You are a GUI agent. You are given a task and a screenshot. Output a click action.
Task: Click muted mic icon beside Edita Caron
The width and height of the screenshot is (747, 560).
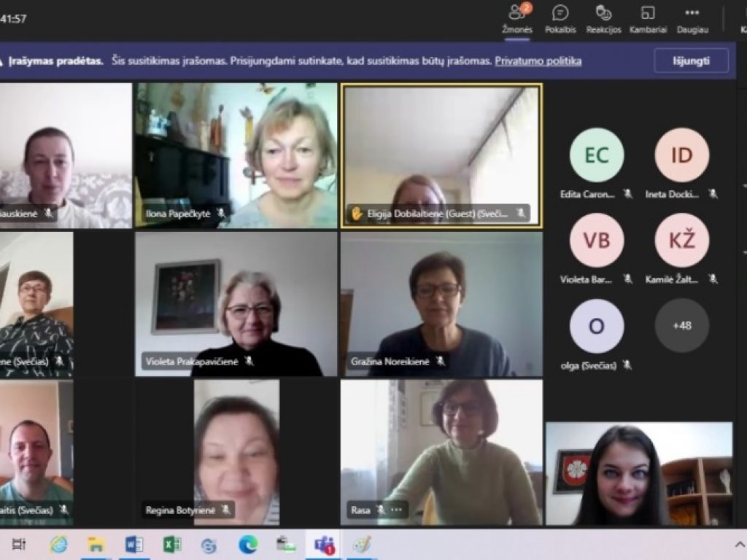[628, 193]
